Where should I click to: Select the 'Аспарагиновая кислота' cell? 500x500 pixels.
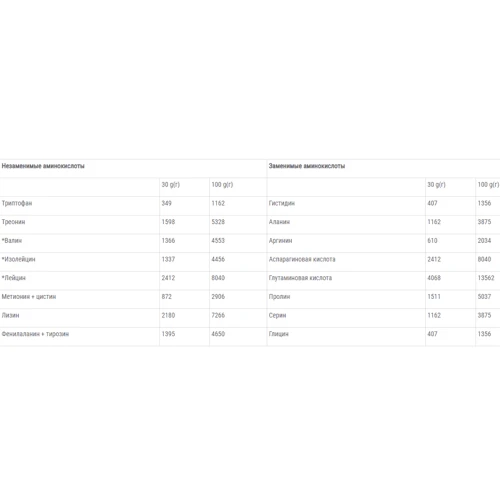(302, 259)
